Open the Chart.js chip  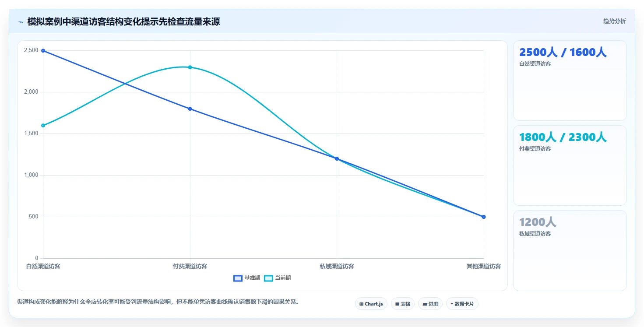coord(371,304)
